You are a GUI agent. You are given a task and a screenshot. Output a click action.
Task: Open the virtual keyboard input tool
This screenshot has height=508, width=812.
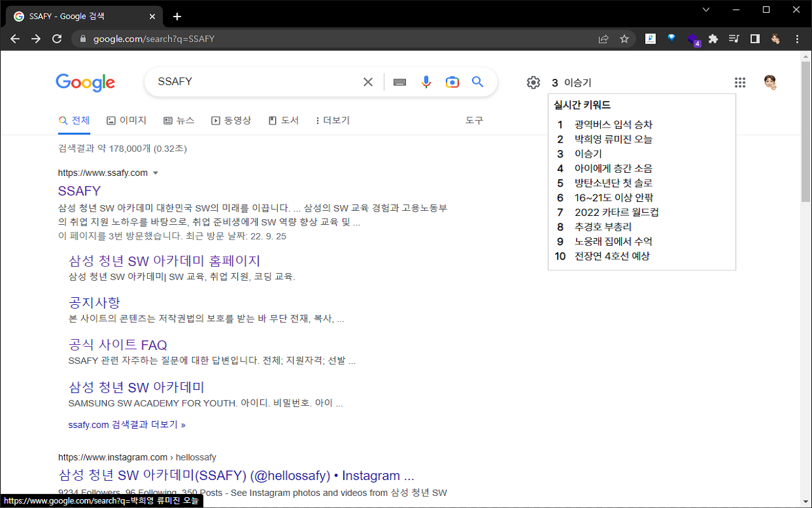pyautogui.click(x=400, y=82)
